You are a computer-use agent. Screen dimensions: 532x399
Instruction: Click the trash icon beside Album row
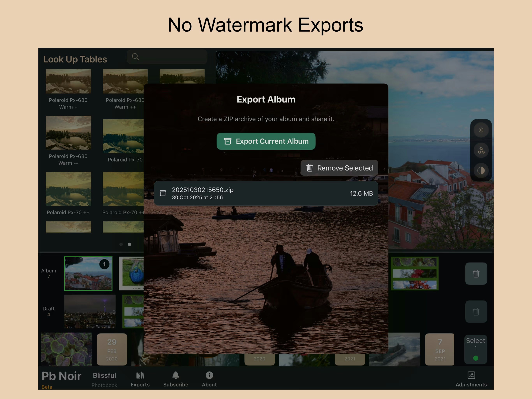pos(476,274)
